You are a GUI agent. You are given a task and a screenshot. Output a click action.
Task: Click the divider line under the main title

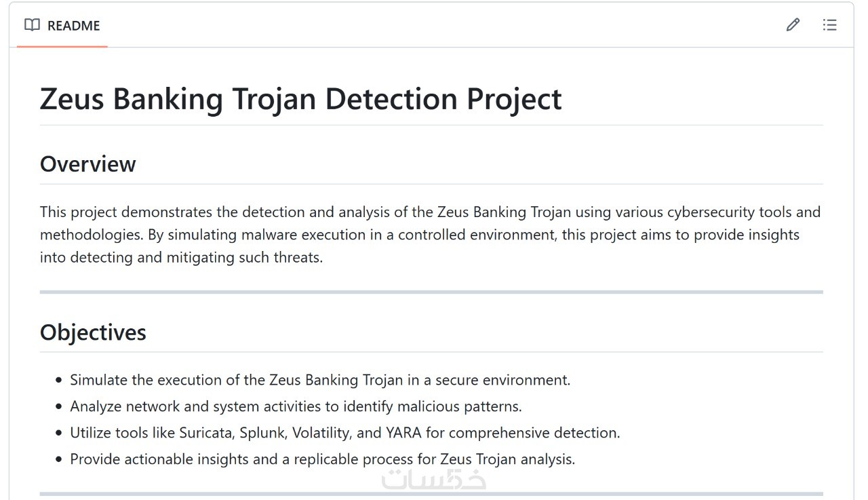coord(431,126)
